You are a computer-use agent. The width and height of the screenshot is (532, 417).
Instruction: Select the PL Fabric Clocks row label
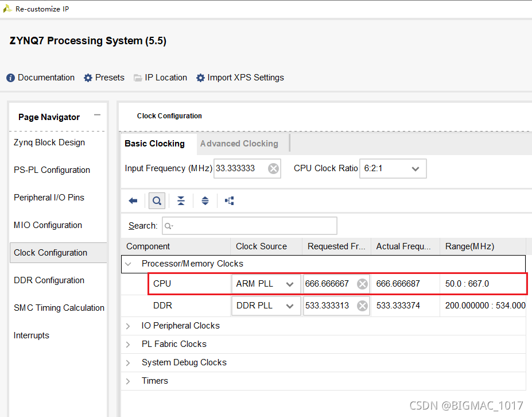pos(174,344)
